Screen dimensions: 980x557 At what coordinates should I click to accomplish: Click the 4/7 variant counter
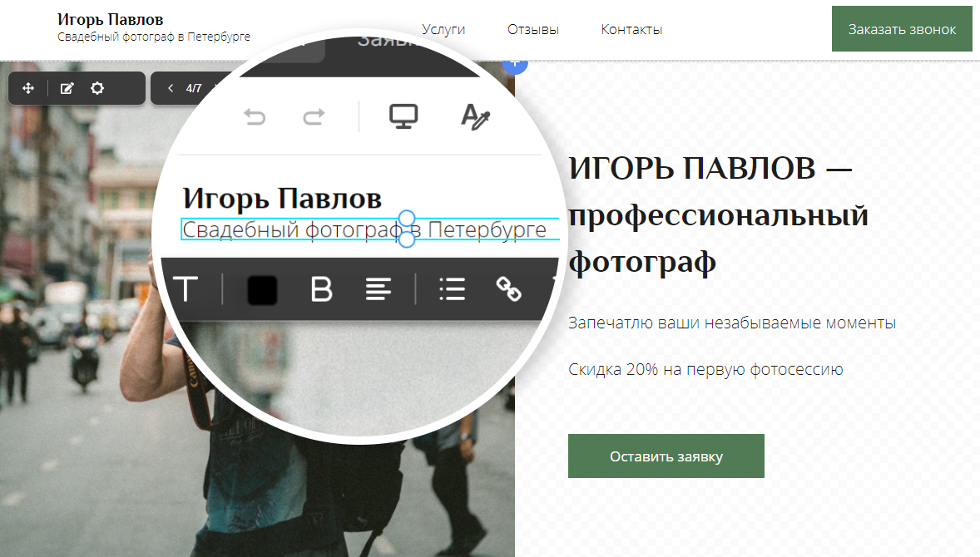click(194, 88)
